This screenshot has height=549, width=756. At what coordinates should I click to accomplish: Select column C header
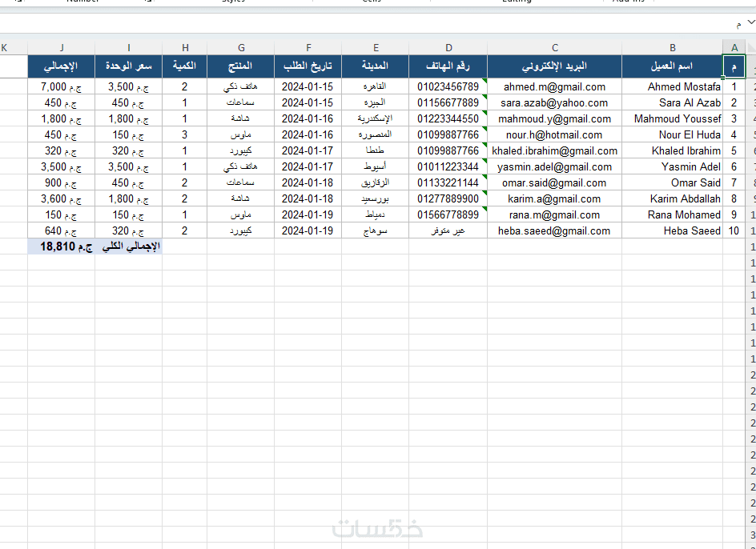(x=554, y=47)
